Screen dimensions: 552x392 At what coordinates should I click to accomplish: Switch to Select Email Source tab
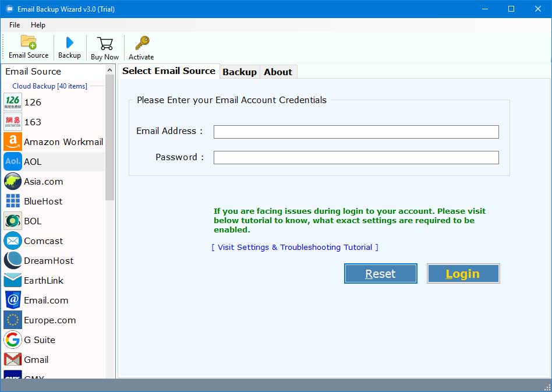[169, 71]
